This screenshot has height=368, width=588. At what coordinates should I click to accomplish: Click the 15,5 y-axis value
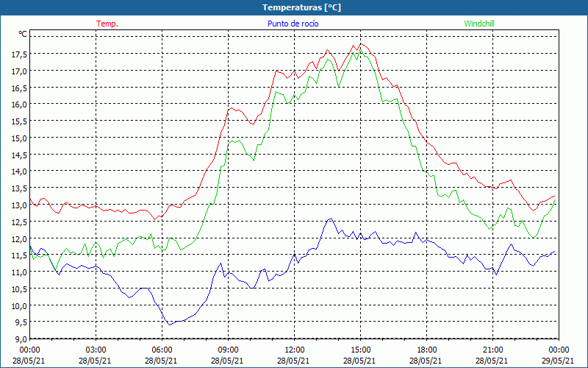[x=19, y=121]
